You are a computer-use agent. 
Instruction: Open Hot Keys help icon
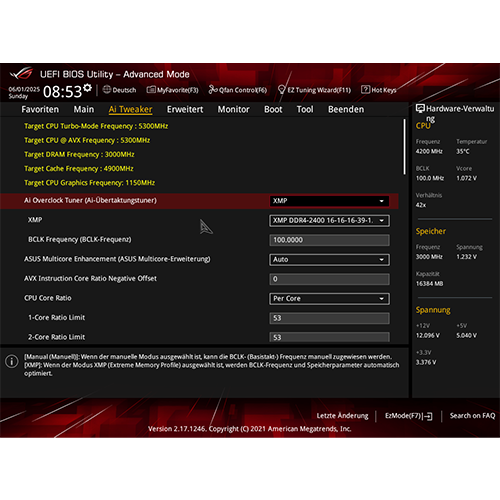tap(365, 89)
